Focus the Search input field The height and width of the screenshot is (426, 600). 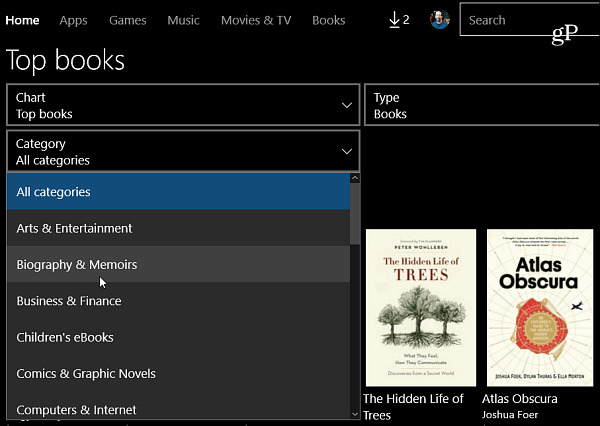(530, 20)
